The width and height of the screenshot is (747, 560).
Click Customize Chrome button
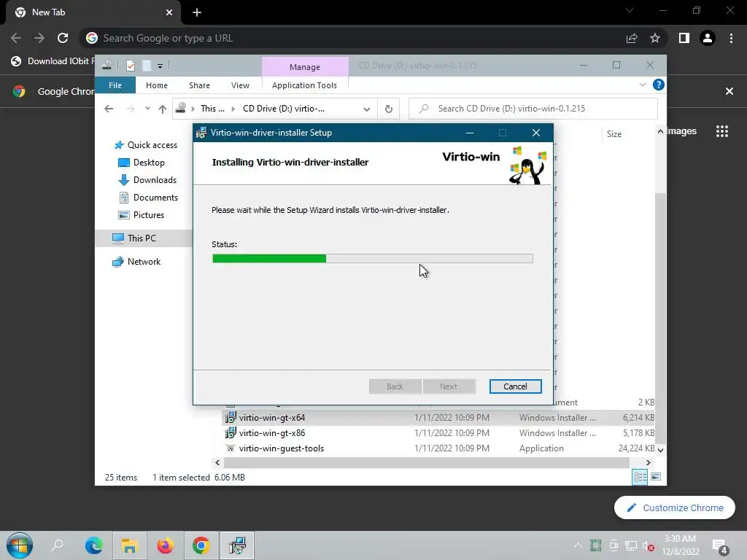tap(675, 507)
